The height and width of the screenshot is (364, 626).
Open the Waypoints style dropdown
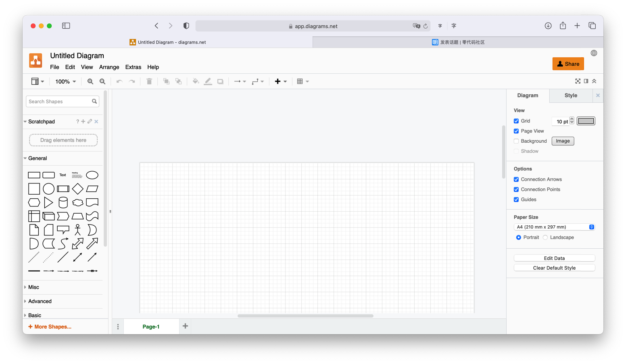tap(258, 81)
